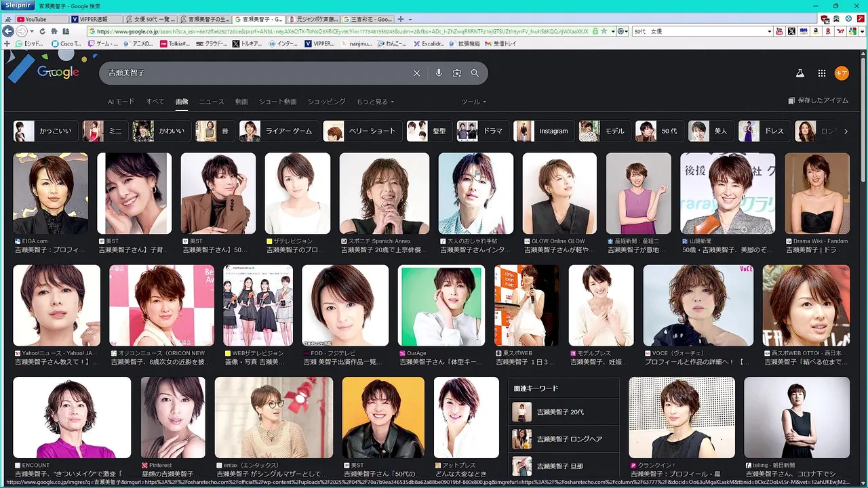Image resolution: width=868 pixels, height=488 pixels.
Task: Select the すべて search tab
Action: point(155,102)
